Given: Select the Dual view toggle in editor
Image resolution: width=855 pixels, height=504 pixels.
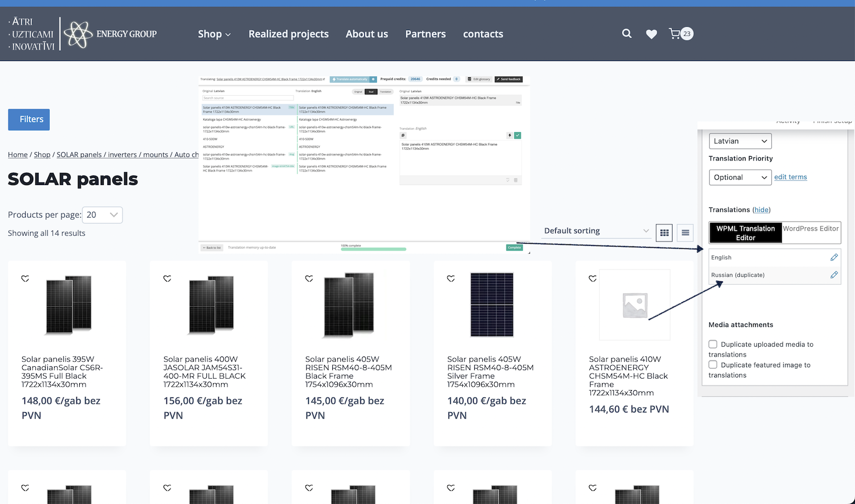Looking at the screenshot, I should pos(371,92).
